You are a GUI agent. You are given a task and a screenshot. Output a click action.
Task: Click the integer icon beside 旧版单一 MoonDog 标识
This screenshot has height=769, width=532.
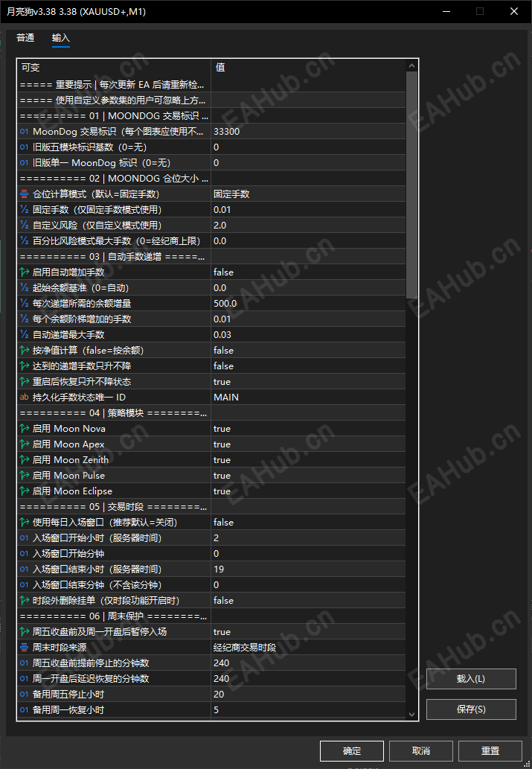click(x=24, y=163)
